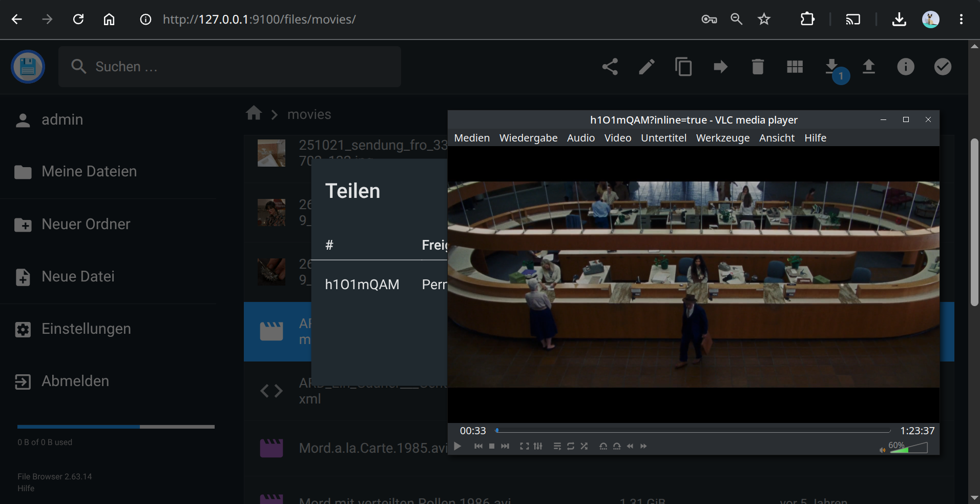The height and width of the screenshot is (504, 980).
Task: Open the browser extensions puzzle icon
Action: [807, 19]
